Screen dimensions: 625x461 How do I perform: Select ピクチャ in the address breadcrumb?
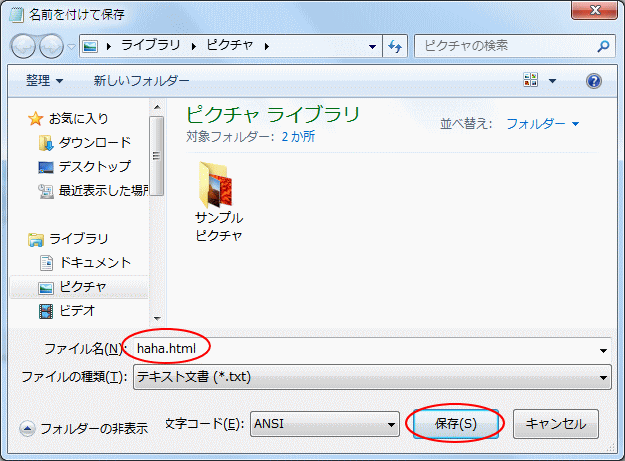pyautogui.click(x=230, y=45)
